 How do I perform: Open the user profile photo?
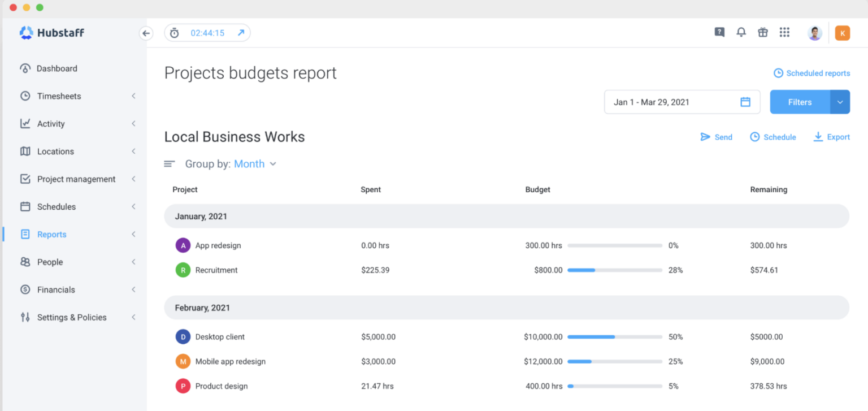pyautogui.click(x=814, y=33)
